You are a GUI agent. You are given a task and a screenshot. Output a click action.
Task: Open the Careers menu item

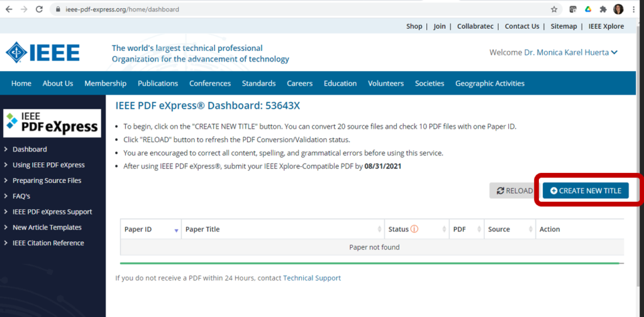300,84
